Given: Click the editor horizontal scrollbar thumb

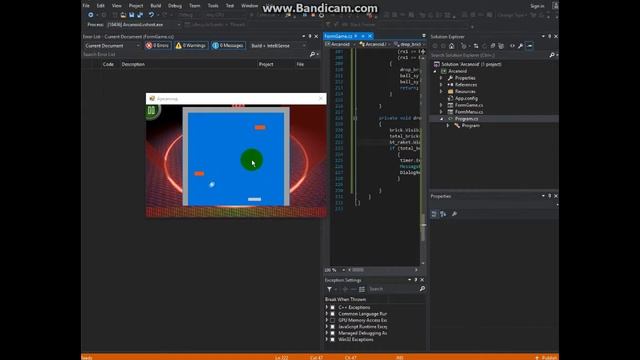Looking at the screenshot, I should pyautogui.click(x=358, y=270).
